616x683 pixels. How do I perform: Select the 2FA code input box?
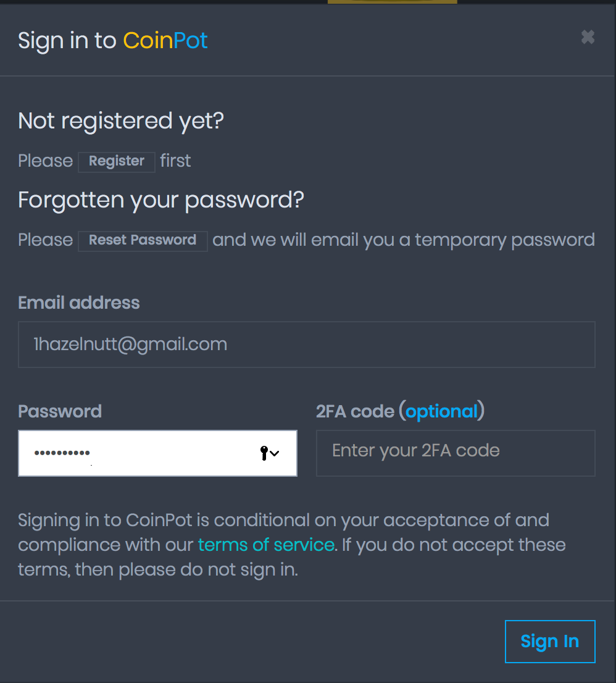pos(456,453)
